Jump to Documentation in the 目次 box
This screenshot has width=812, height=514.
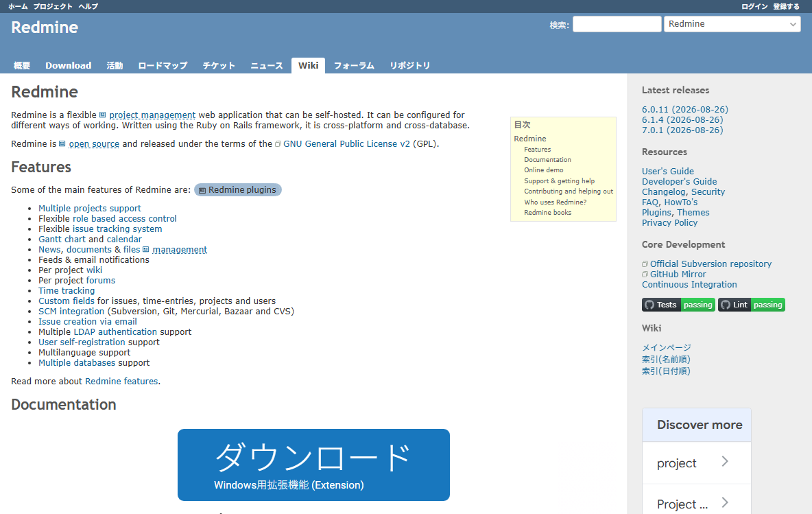pyautogui.click(x=547, y=160)
